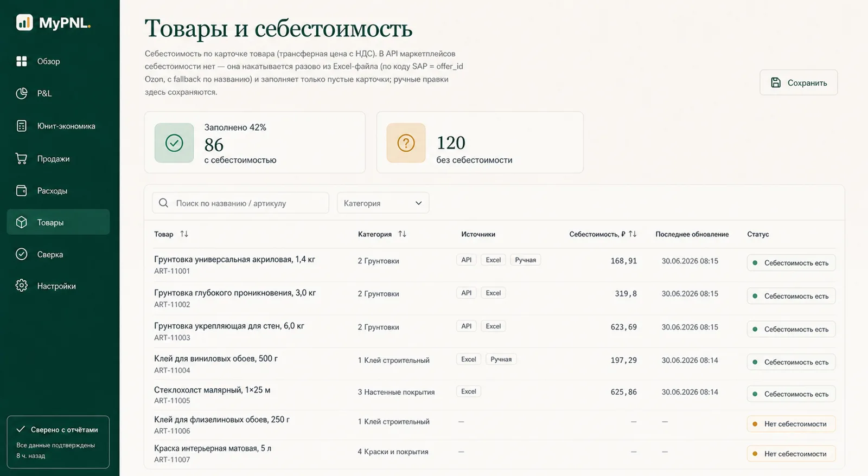Select Настройки in sidebar
The height and width of the screenshot is (476, 868).
tap(58, 286)
